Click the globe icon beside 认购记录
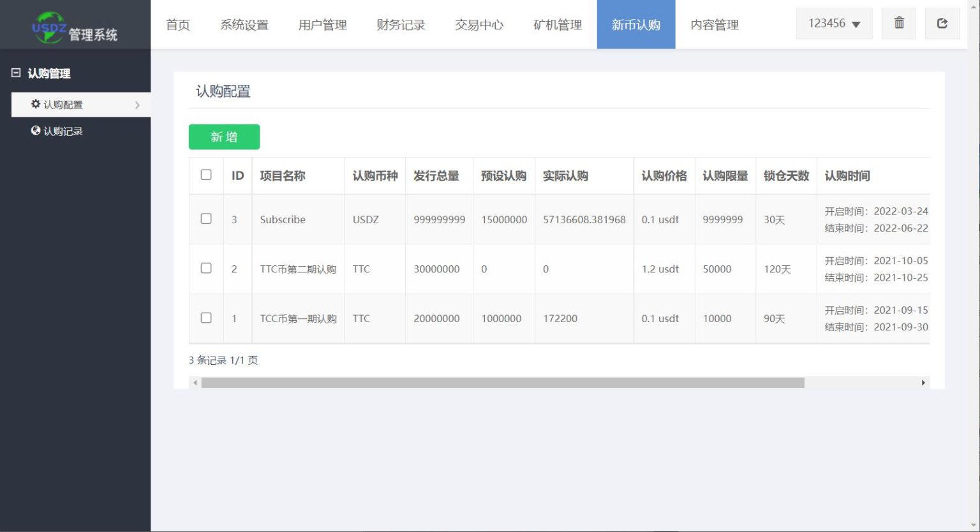Screen dimensions: 980x532 tap(36, 131)
